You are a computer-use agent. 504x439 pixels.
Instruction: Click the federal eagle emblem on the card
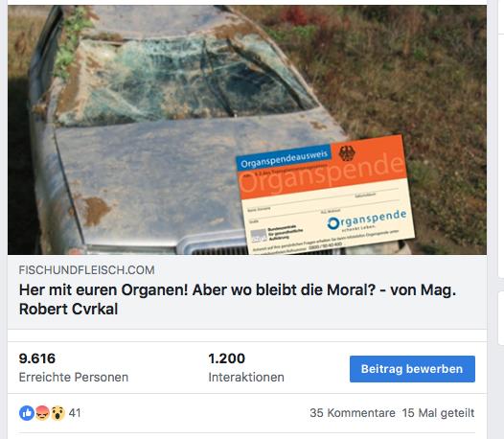coord(347,153)
